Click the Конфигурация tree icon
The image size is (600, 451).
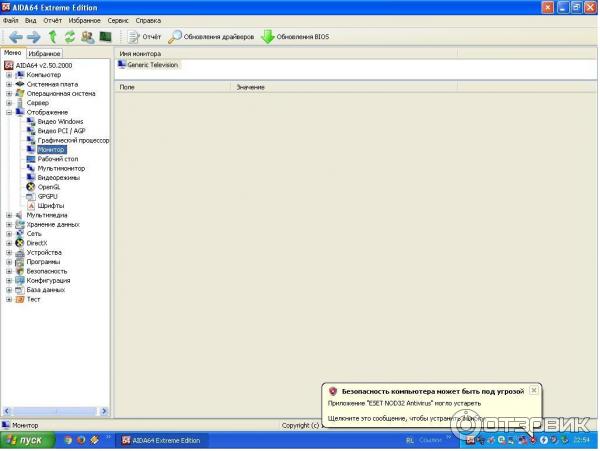[20, 281]
